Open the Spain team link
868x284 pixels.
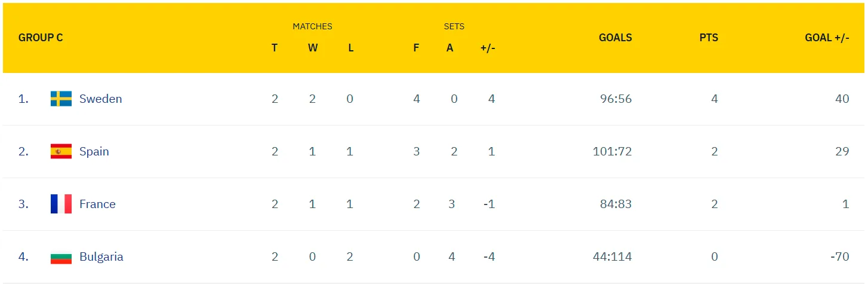click(x=94, y=151)
